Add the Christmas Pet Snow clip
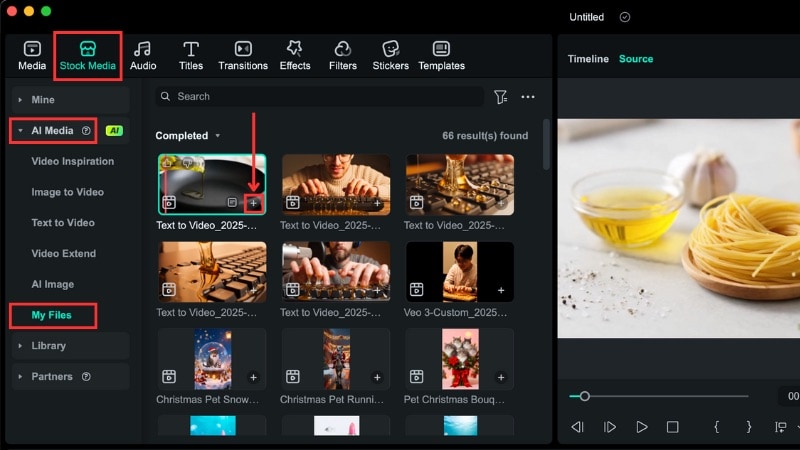This screenshot has width=800, height=450. click(x=254, y=377)
